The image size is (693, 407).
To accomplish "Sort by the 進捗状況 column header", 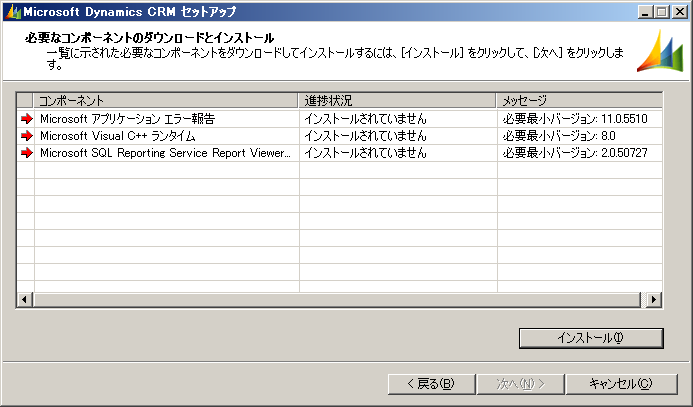I will pyautogui.click(x=397, y=100).
